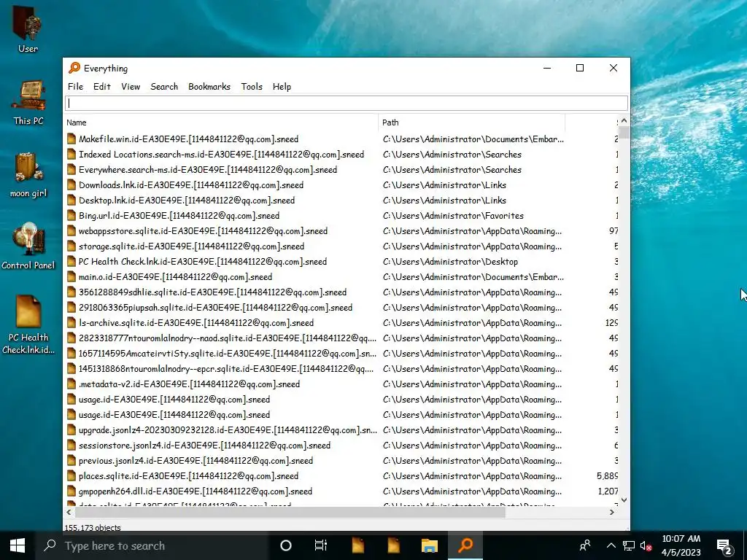Click network icon in system tray
This screenshot has width=747, height=560.
628,545
